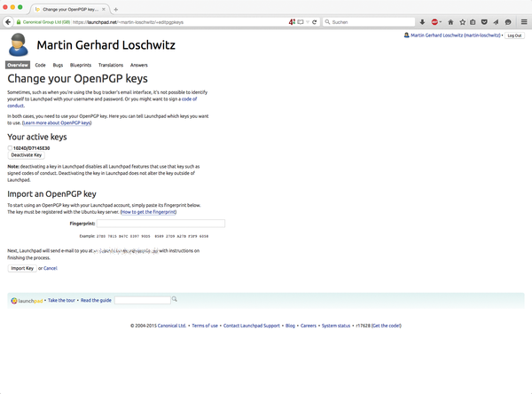This screenshot has height=394, width=532.
Task: Open the Read the guide link
Action: pos(96,300)
